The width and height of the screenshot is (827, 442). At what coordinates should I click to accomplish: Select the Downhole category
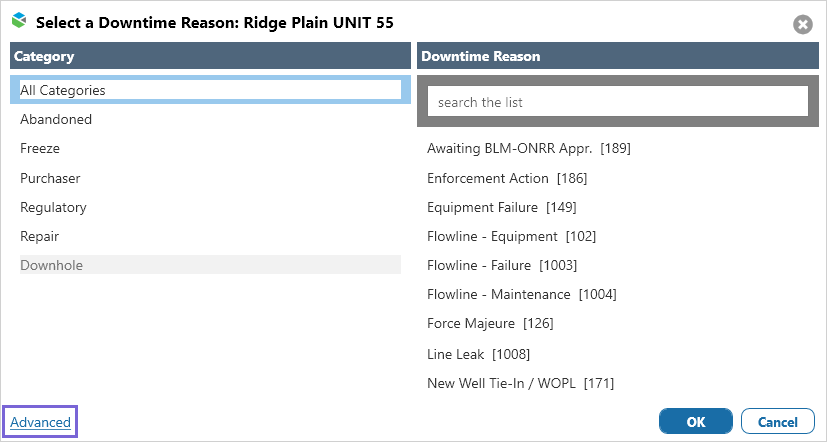51,265
